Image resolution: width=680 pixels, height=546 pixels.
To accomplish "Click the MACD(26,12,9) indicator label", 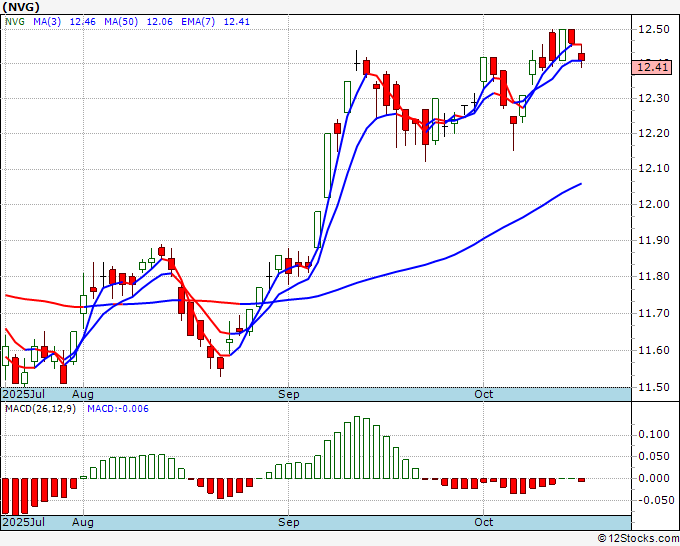I will [40, 409].
